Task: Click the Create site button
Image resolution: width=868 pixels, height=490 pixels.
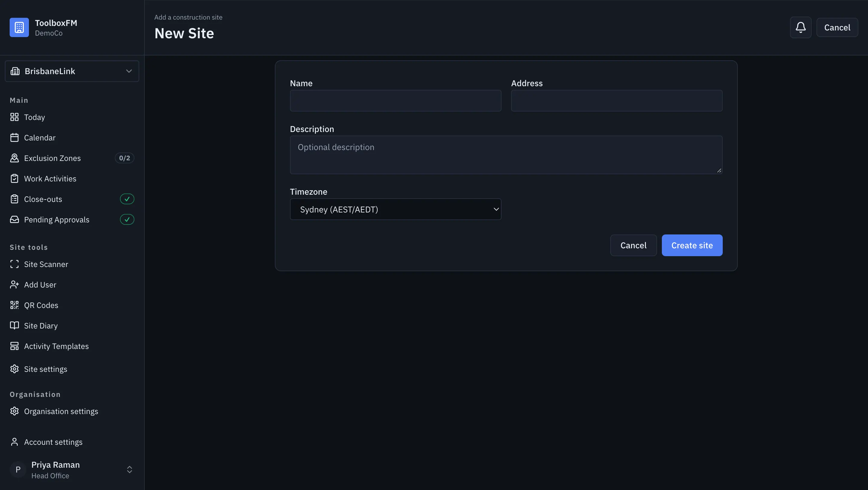Action: click(x=692, y=245)
